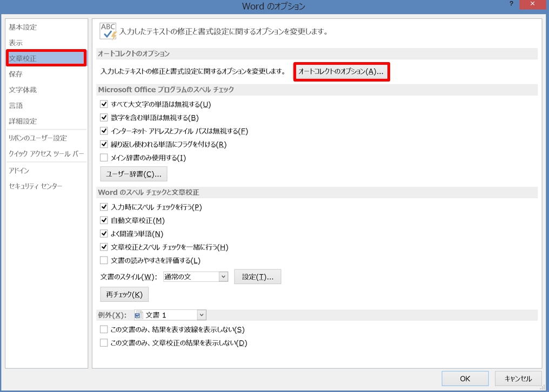This screenshot has height=392, width=549.
Task: Select リボンのユーザー設定
Action: point(38,138)
